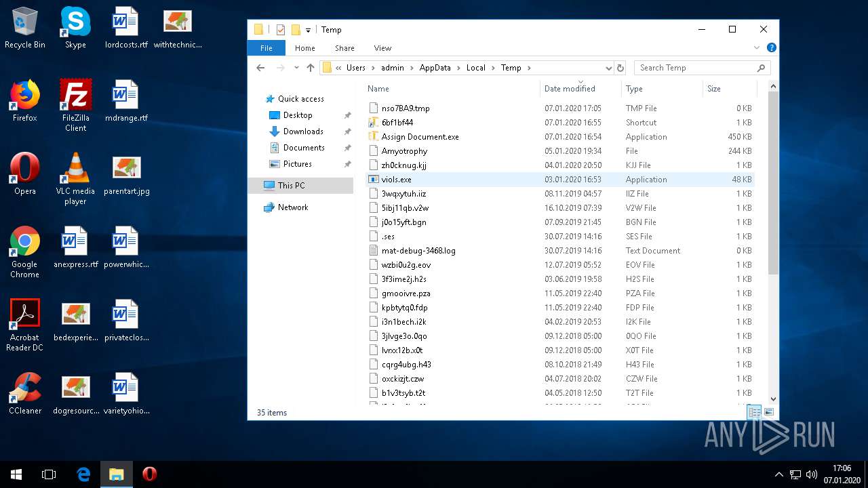Screen dimensions: 868x488
Task: Switch to large icons view
Action: (769, 412)
